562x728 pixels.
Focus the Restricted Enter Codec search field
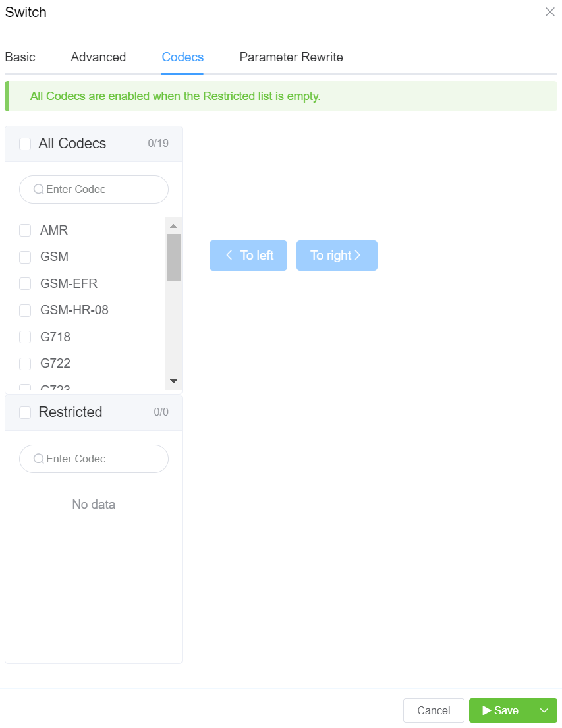[94, 459]
